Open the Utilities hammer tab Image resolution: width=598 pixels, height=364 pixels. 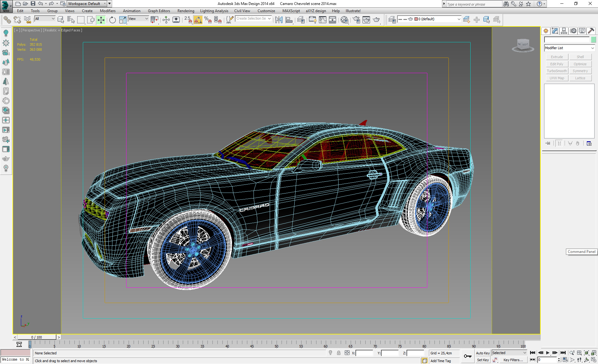pos(591,31)
